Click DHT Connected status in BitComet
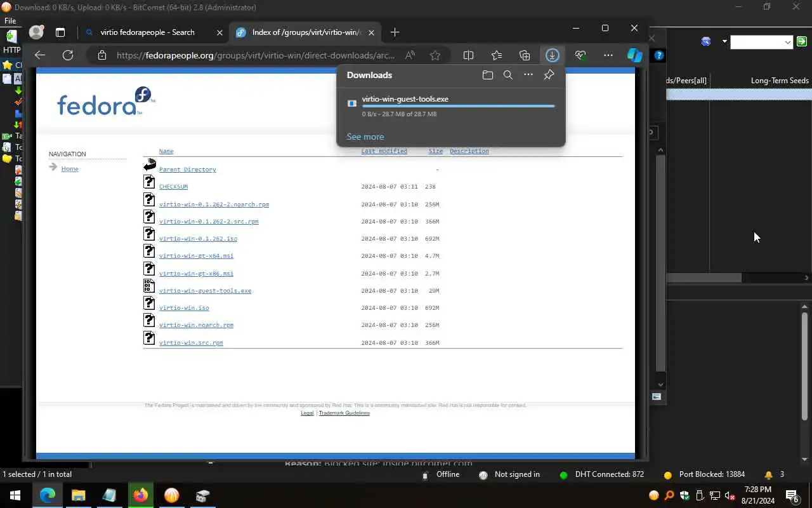The image size is (812, 508). coord(602,474)
